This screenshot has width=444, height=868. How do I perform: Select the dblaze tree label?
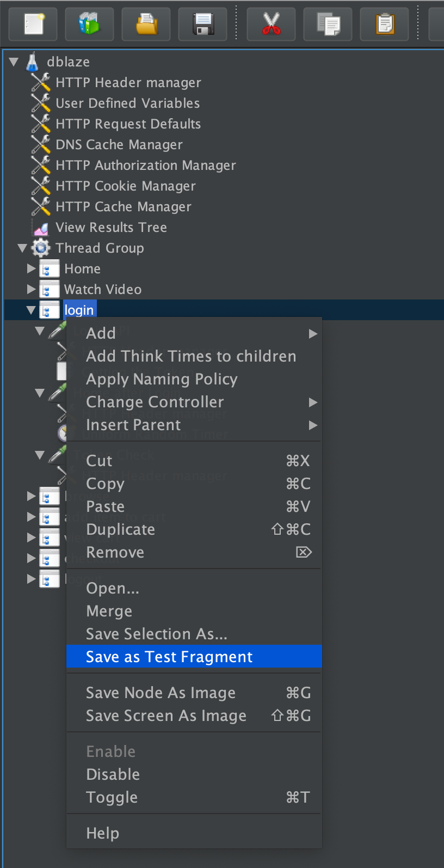click(x=68, y=62)
